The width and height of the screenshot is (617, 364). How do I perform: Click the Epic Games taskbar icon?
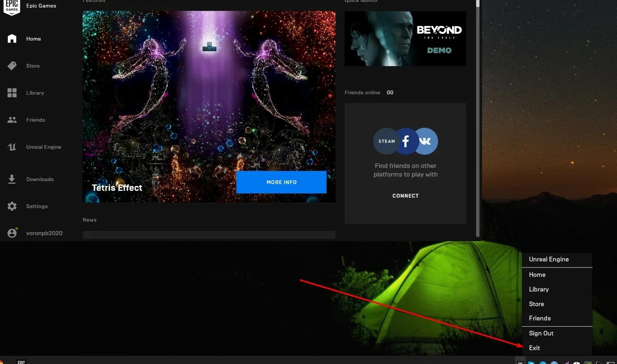21,362
